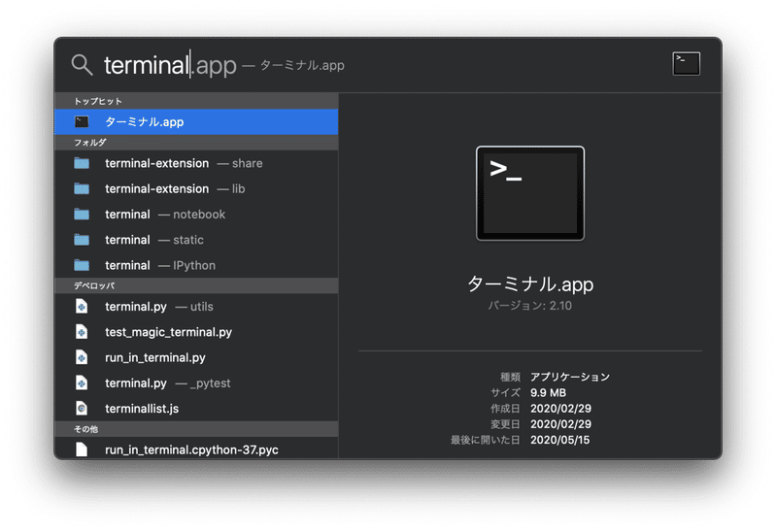Screen dimensions: 777x532
Task: Click the 変更日 2020/02/29 value
Action: coord(561,424)
